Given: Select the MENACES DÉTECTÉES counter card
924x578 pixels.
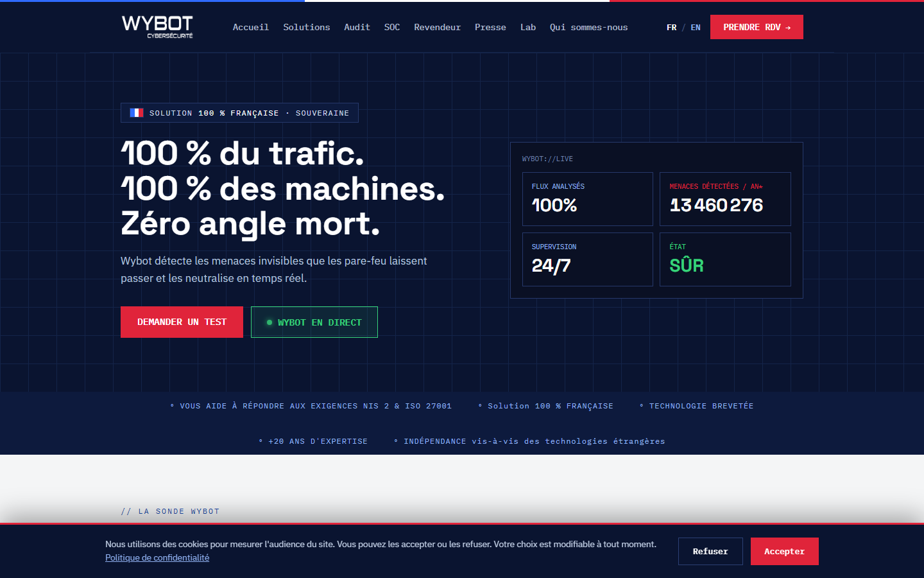Looking at the screenshot, I should coord(725,199).
